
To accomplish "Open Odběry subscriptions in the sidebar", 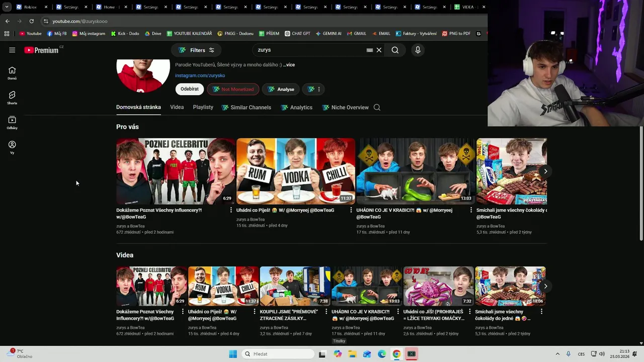I will click(12, 123).
